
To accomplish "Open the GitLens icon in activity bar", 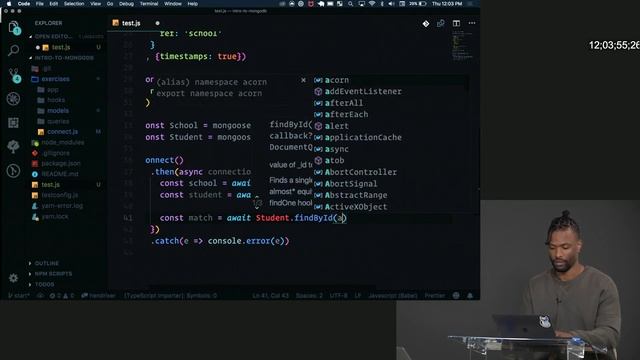I will [13, 171].
